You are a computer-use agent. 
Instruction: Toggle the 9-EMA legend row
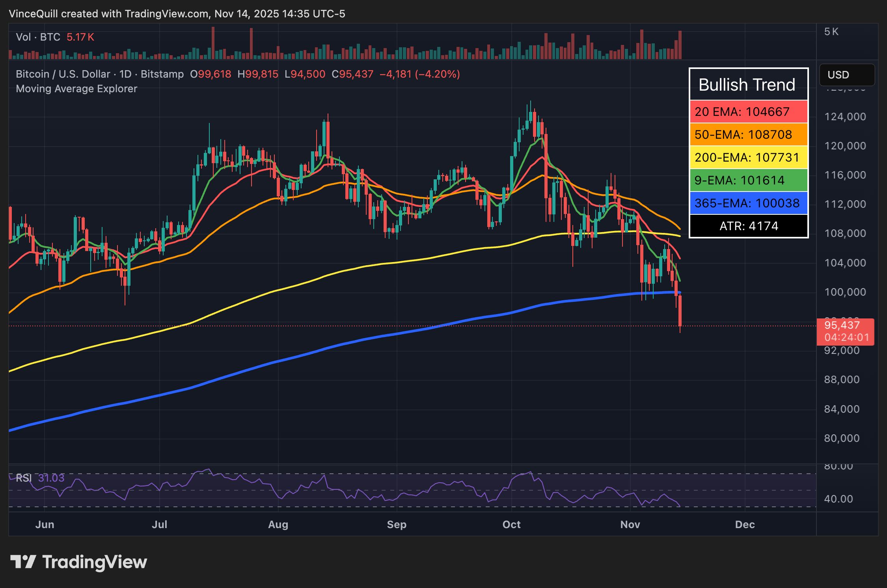pyautogui.click(x=748, y=180)
